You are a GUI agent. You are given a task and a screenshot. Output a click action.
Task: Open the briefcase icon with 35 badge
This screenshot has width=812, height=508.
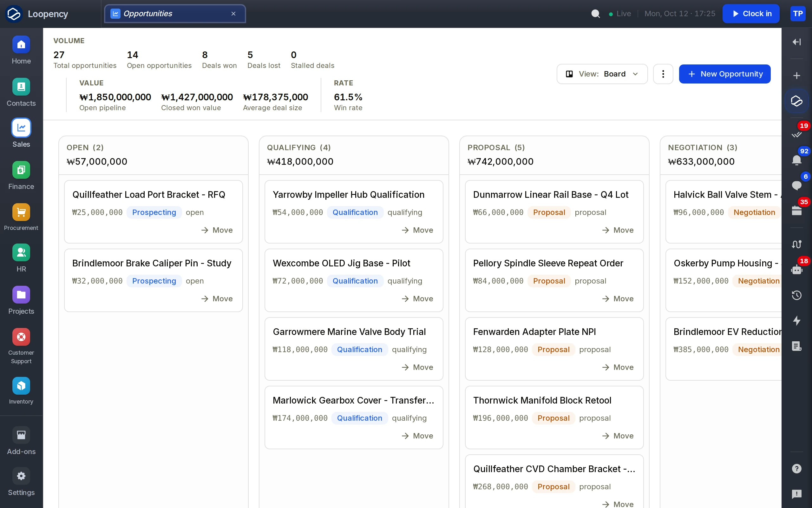(796, 211)
